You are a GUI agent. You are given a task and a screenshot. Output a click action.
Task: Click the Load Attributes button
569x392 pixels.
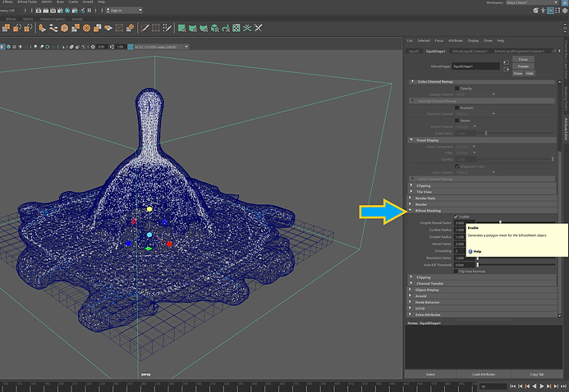tap(484, 374)
